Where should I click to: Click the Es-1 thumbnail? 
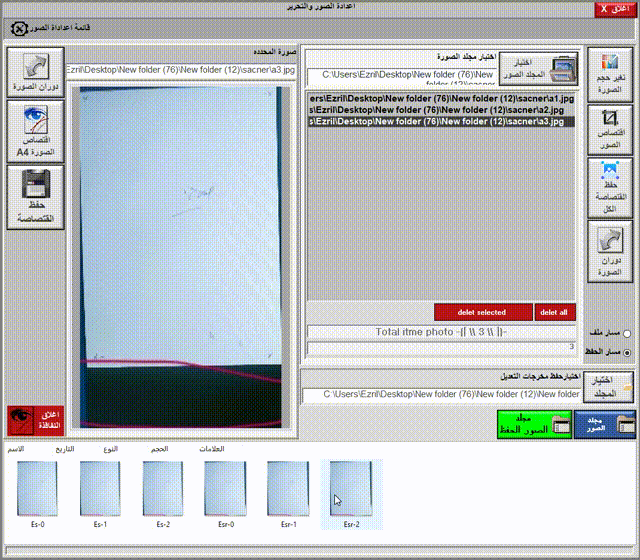point(100,490)
